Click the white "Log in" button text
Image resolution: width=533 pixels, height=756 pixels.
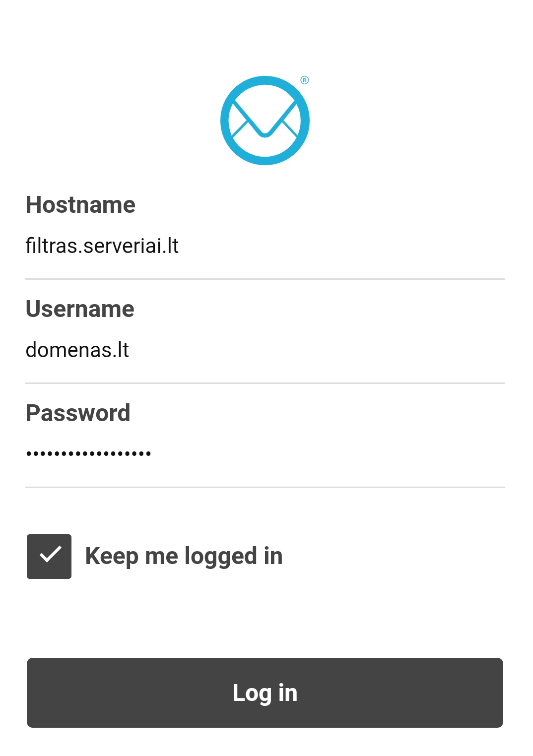point(265,693)
